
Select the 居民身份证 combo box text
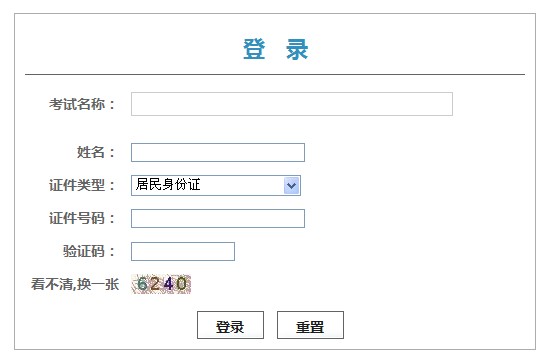coord(168,185)
